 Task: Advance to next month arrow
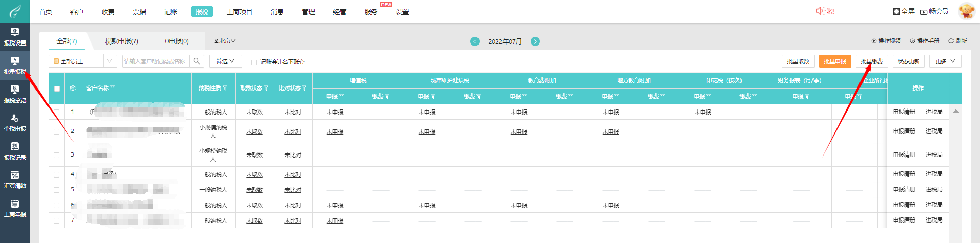(x=535, y=41)
